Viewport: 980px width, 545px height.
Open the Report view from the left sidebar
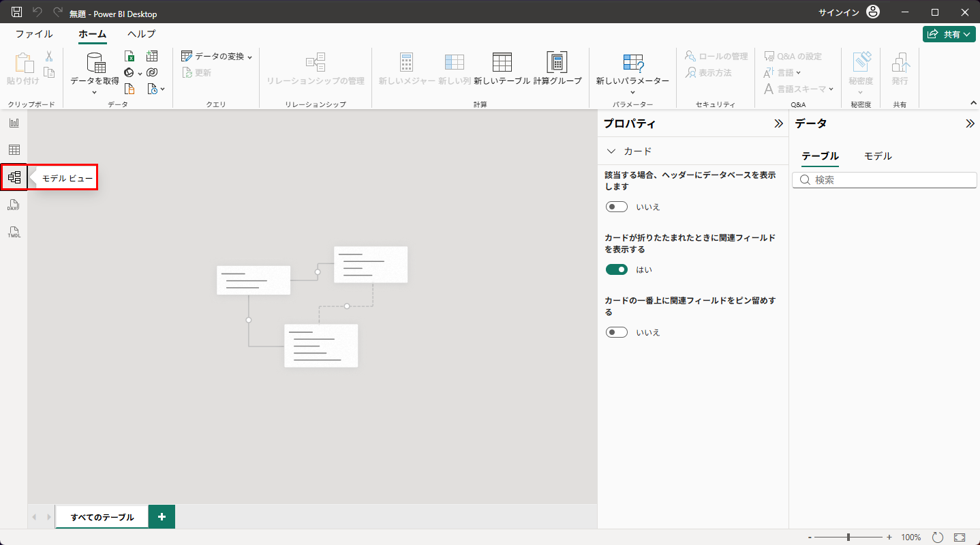pyautogui.click(x=14, y=123)
